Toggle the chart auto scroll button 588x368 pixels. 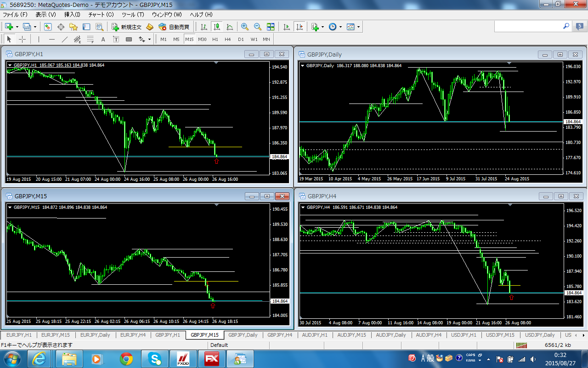click(287, 27)
